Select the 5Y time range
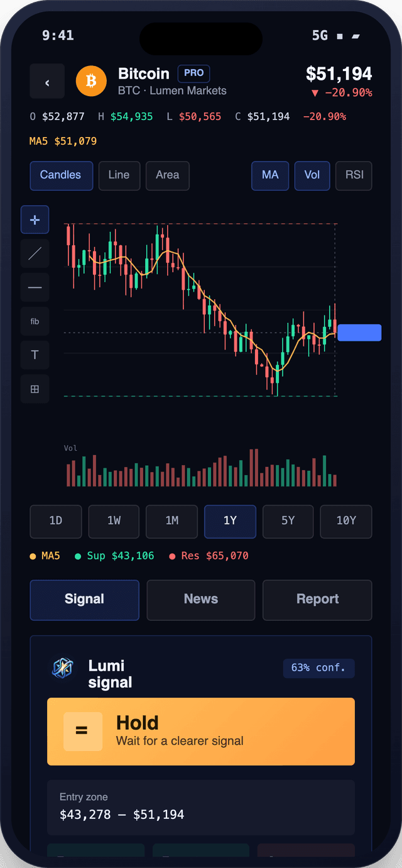The height and width of the screenshot is (868, 402). 288,521
